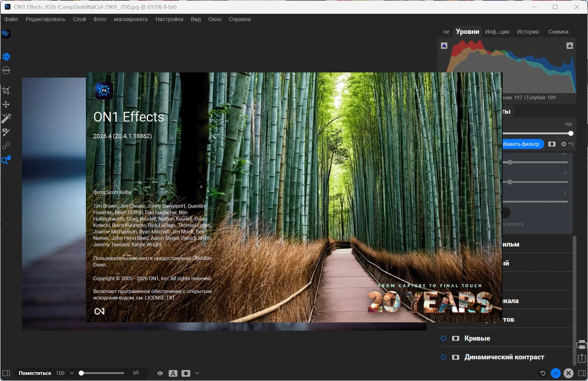This screenshot has height=381, width=588.
Task: Click the version text 2026.4 (20.4.1.18862)
Action: pyautogui.click(x=122, y=136)
